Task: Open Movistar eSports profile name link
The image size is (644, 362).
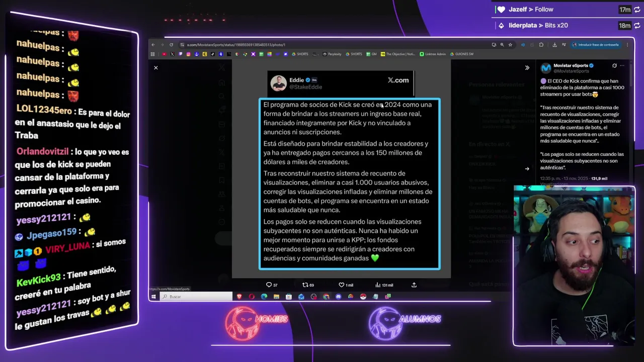Action: pyautogui.click(x=571, y=65)
